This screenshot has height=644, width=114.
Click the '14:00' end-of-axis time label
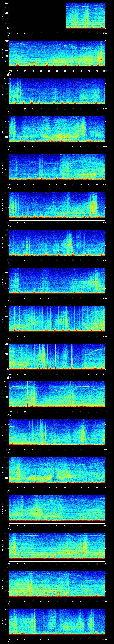105,184
